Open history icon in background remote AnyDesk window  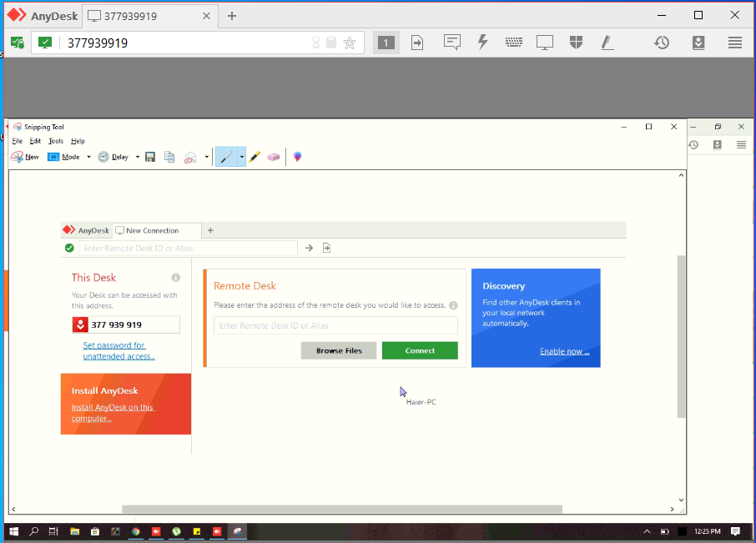coord(693,144)
